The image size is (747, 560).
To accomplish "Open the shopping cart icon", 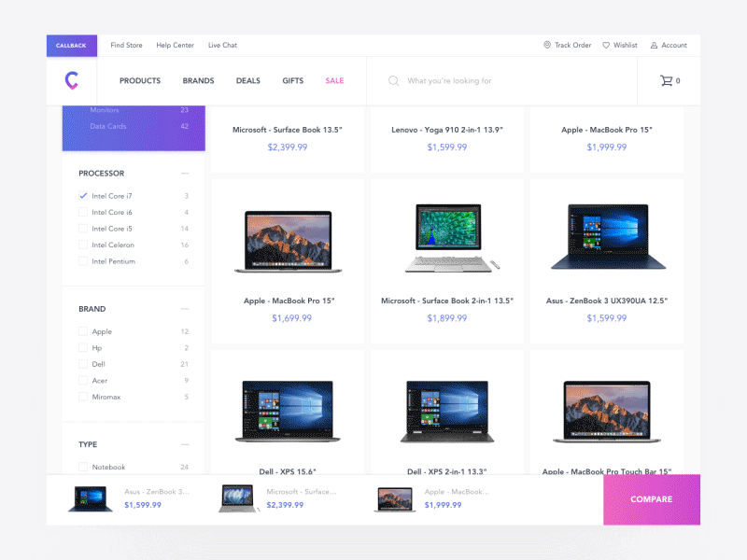I will [669, 80].
